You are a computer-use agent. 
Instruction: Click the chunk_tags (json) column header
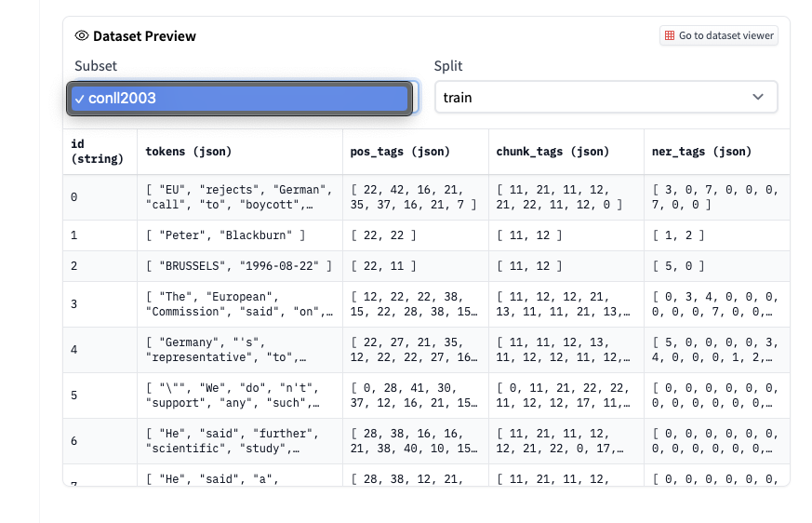point(566,152)
